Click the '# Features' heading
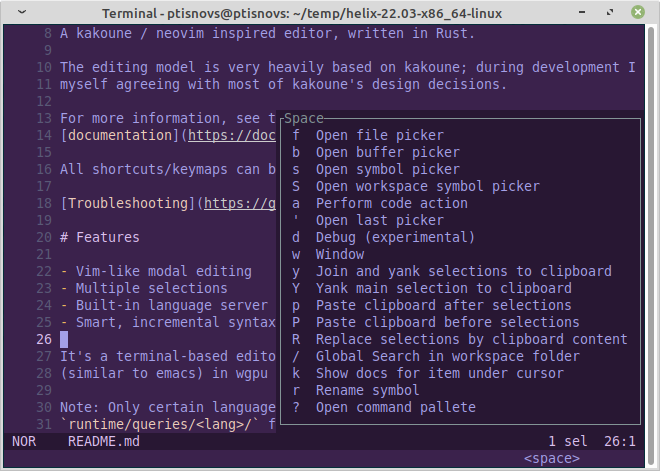The image size is (660, 471). pos(100,237)
